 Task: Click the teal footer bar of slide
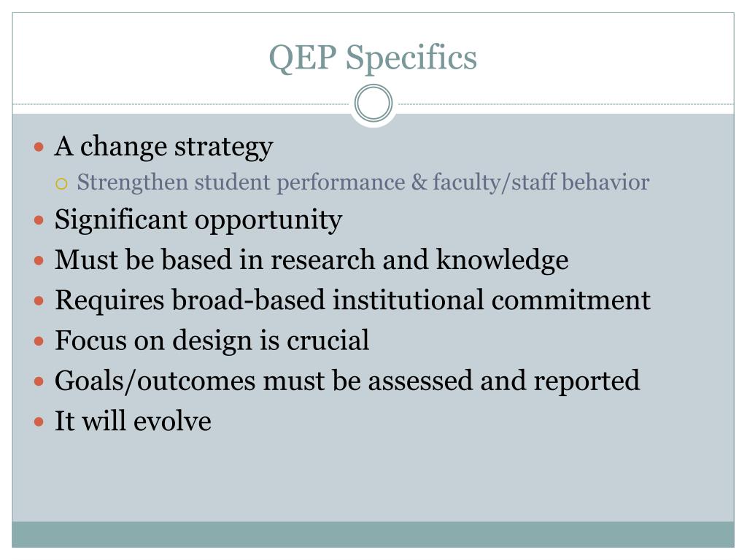[373, 534]
